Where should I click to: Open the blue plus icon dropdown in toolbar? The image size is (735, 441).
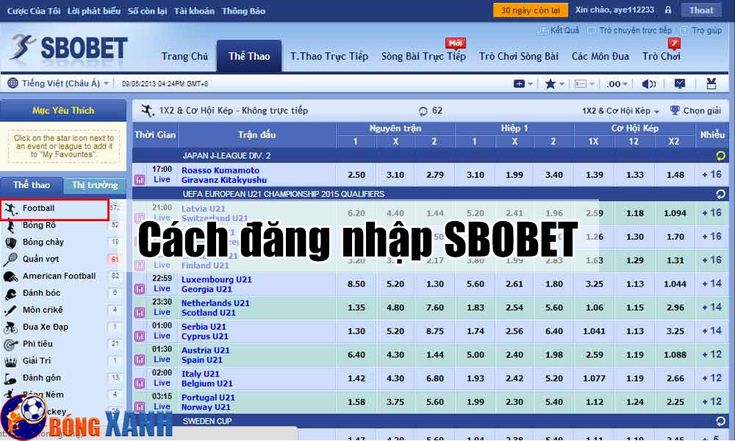point(523,84)
